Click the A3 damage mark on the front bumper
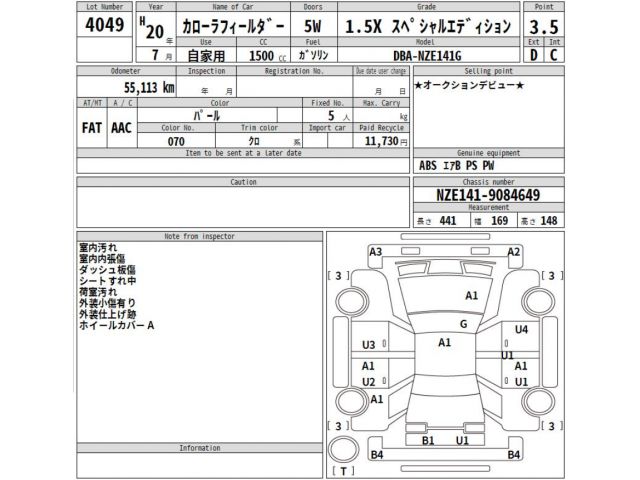The image size is (640, 480). coord(376,252)
